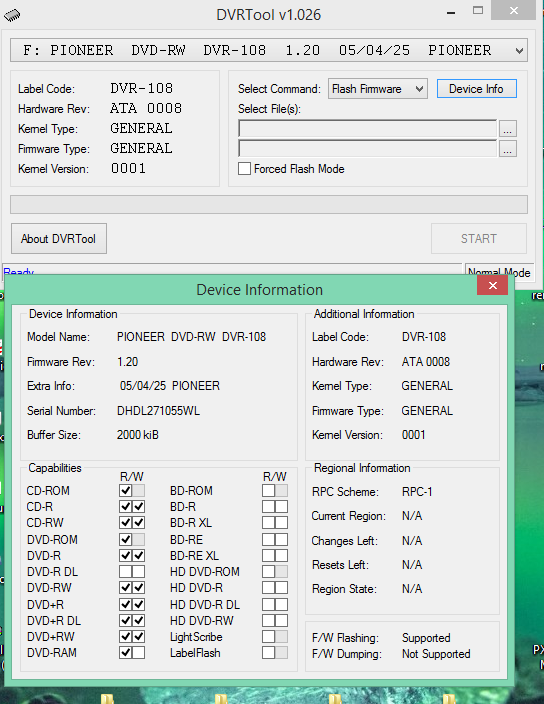Image resolution: width=544 pixels, height=704 pixels.
Task: Click the DVRTool chip icon in title bar
Action: 12,15
